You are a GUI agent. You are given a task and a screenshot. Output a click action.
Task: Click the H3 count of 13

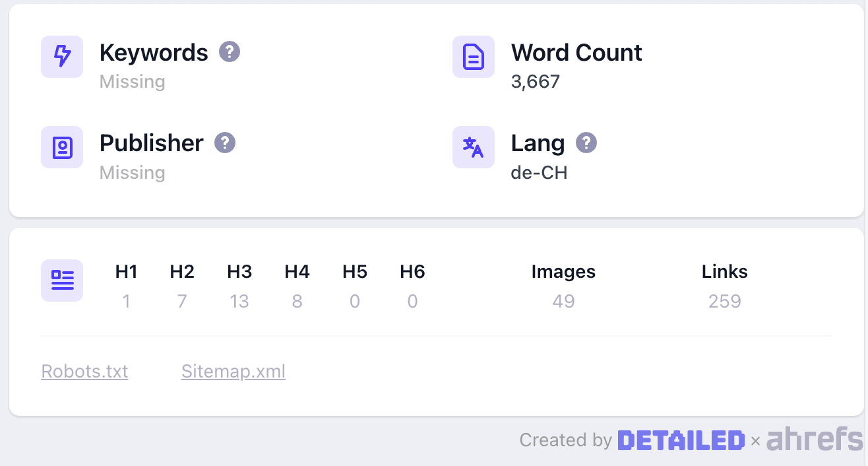(x=239, y=302)
